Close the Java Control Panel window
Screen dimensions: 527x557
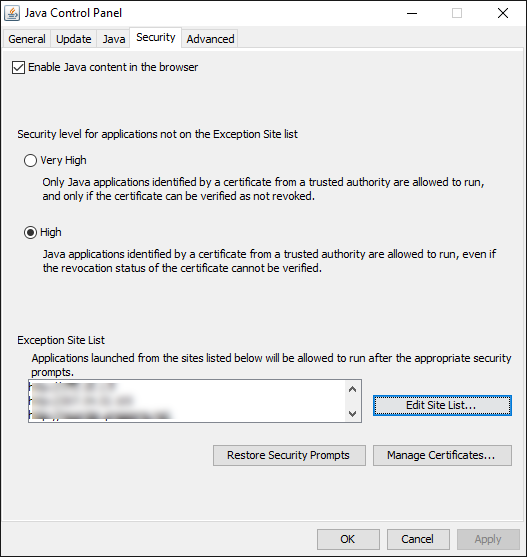point(503,13)
